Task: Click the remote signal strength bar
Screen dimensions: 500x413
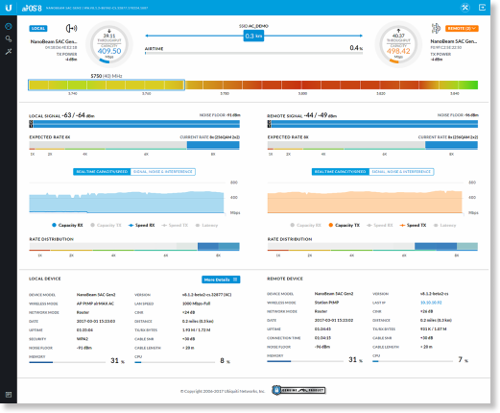Action: [373, 124]
